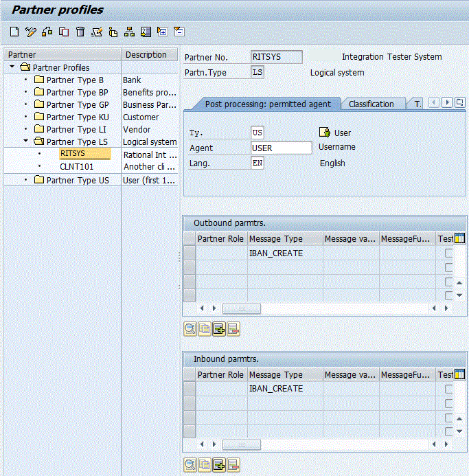The image size is (469, 476).
Task: Check second-row Test checkbox in Outbound table
Action: (449, 268)
